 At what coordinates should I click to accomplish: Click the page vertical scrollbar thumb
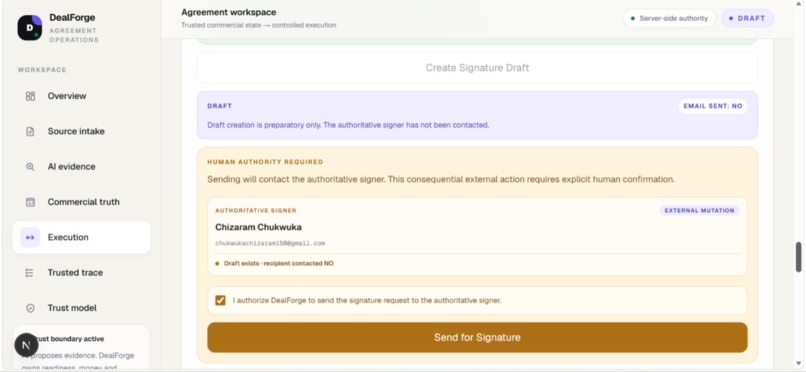(x=799, y=257)
